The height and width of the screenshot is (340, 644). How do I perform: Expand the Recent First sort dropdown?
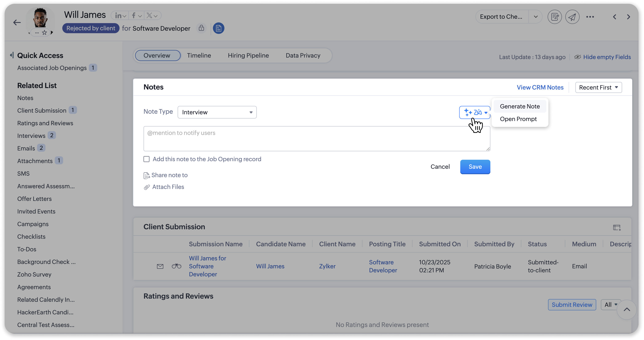click(598, 87)
